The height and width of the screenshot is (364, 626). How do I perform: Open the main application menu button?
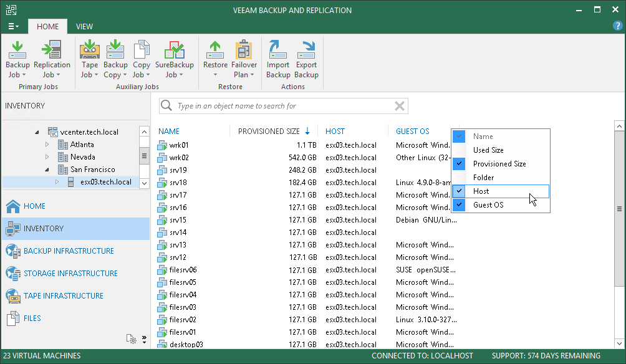click(x=13, y=27)
